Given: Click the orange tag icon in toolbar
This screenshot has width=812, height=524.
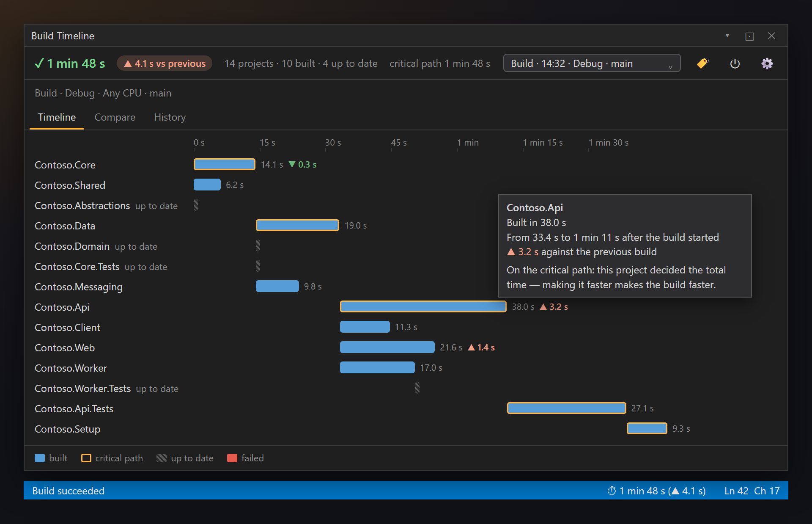Looking at the screenshot, I should 702,63.
